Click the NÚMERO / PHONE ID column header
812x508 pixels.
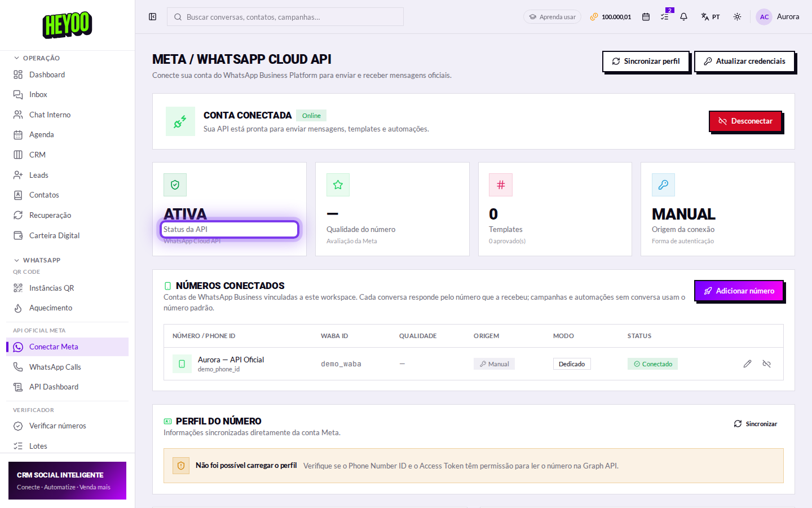(x=204, y=336)
